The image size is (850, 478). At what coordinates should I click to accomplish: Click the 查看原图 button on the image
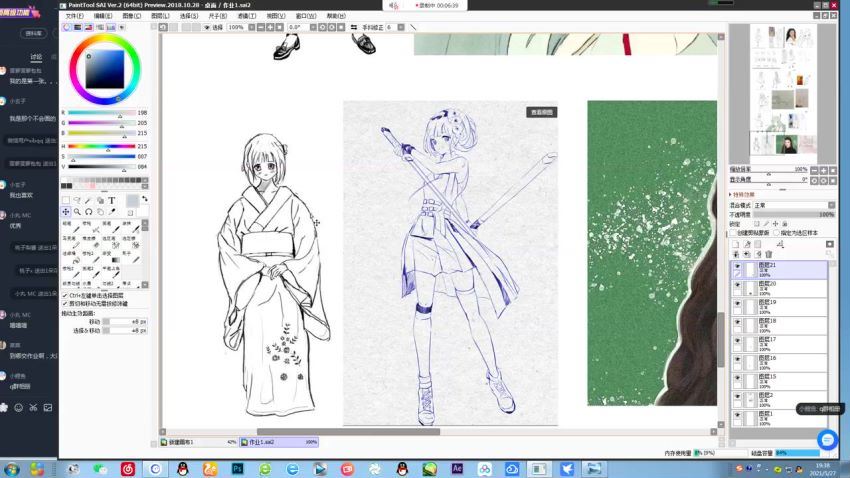click(542, 112)
